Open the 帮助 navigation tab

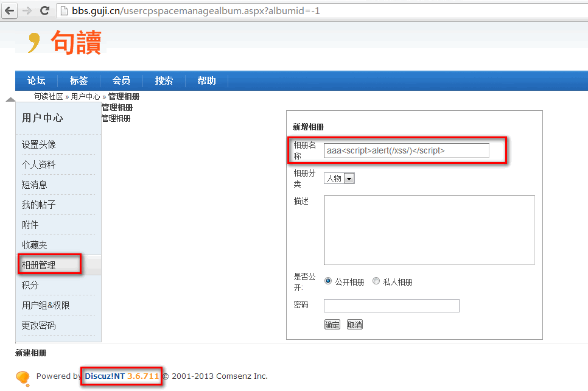[x=206, y=80]
